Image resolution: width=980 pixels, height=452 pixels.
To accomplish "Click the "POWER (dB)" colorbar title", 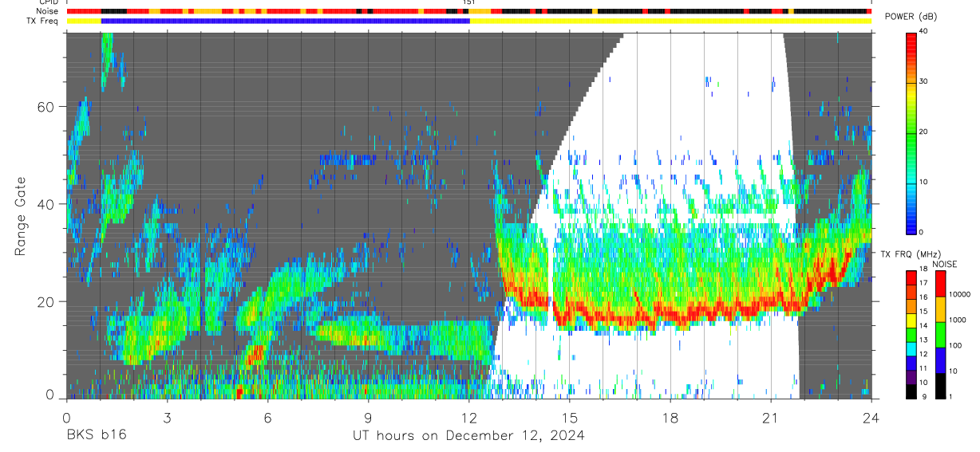I will click(x=911, y=18).
